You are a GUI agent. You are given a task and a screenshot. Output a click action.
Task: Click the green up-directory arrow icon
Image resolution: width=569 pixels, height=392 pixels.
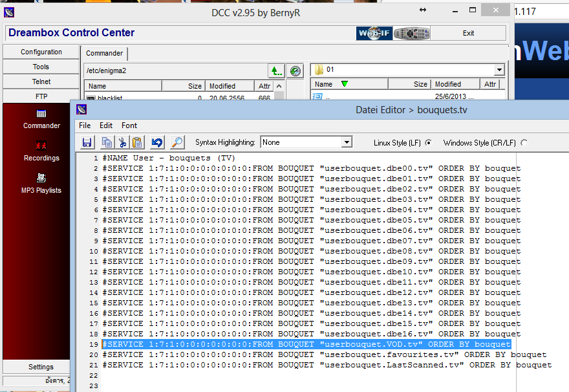coord(276,71)
